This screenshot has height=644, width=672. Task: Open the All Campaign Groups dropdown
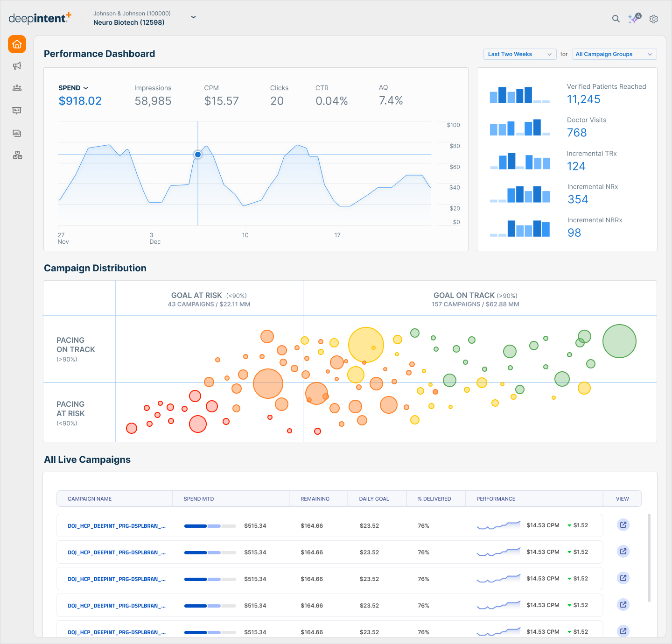click(x=614, y=54)
